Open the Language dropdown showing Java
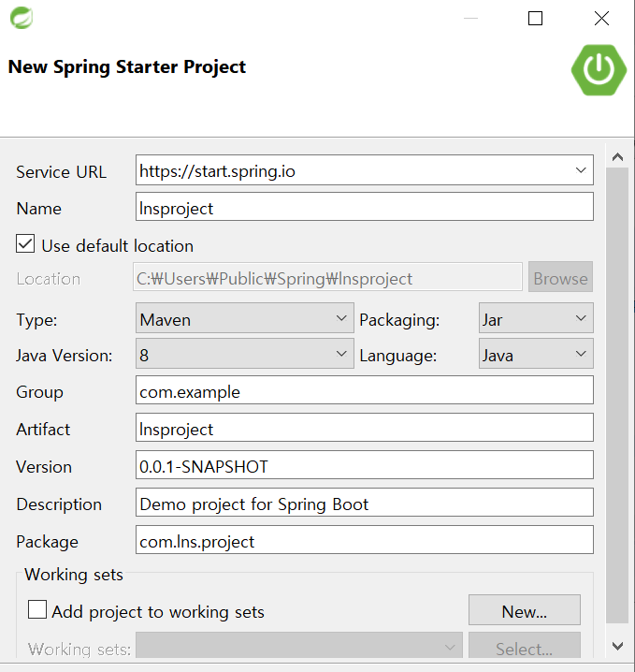This screenshot has height=672, width=635. point(536,354)
